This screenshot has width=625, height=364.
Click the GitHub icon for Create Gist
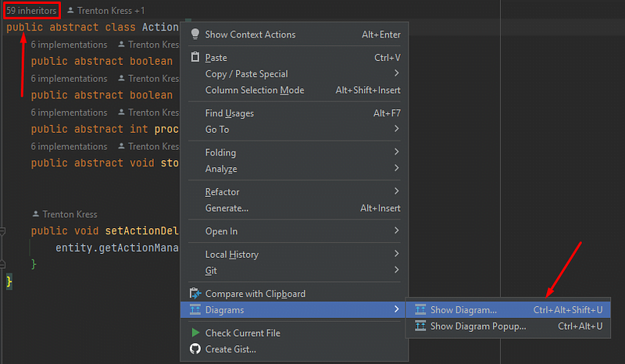click(195, 349)
